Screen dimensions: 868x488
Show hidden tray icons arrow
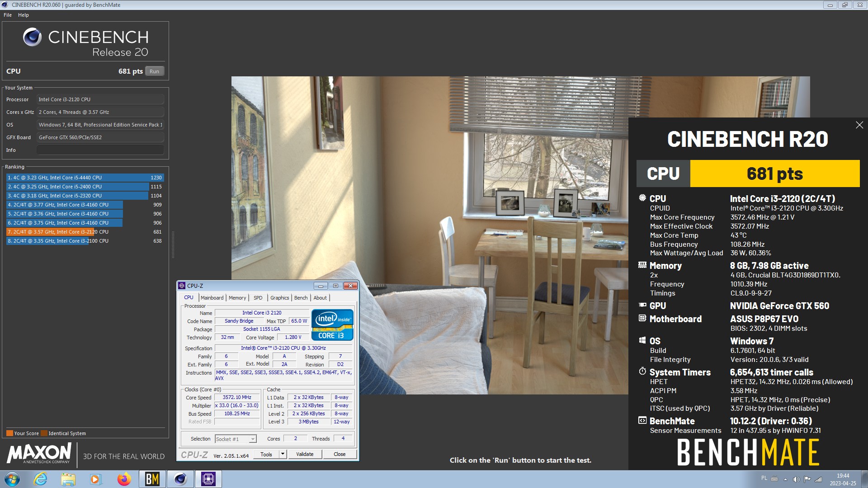(785, 479)
